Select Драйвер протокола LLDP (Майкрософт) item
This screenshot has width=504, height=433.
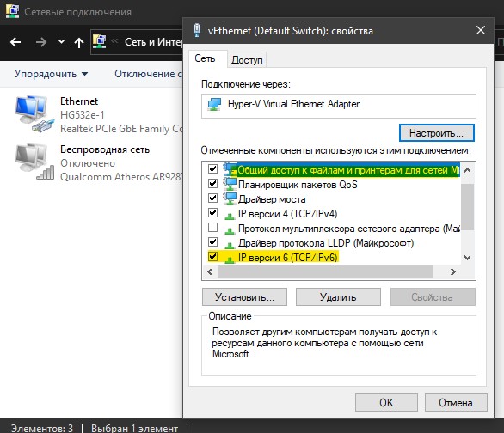(326, 243)
